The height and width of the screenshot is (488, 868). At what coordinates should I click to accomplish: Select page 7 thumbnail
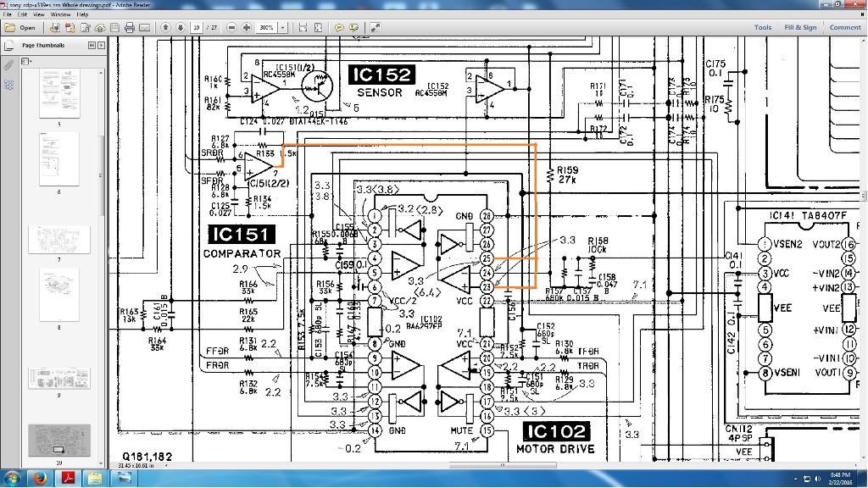pos(59,240)
